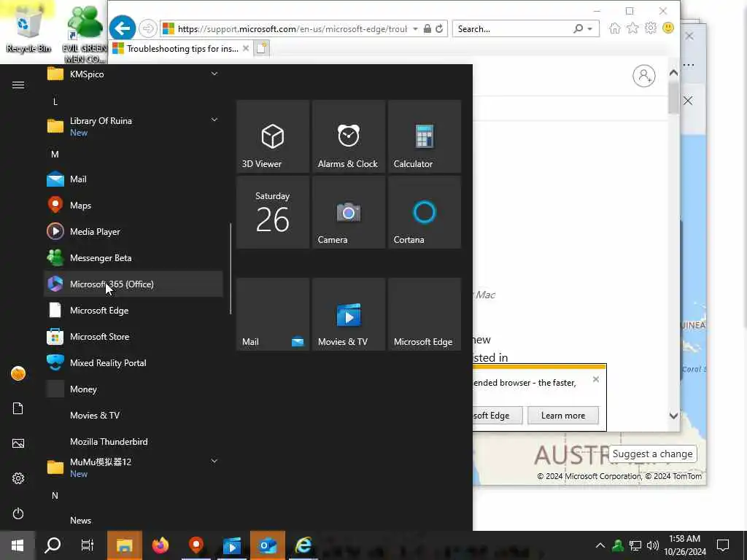Launch Microsoft 365 (Office)
Screen dimensions: 747x560
point(133,284)
